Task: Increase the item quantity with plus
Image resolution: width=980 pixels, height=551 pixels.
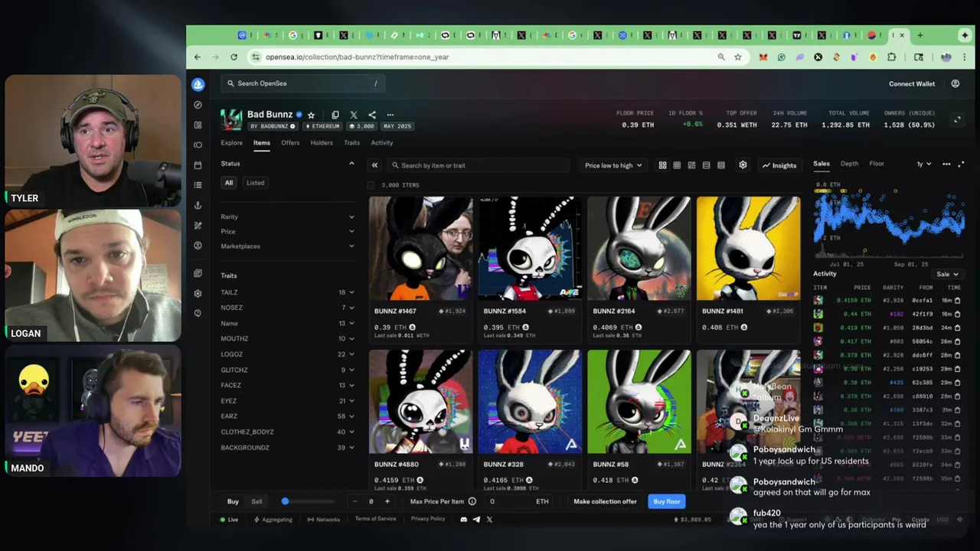Action: [387, 502]
